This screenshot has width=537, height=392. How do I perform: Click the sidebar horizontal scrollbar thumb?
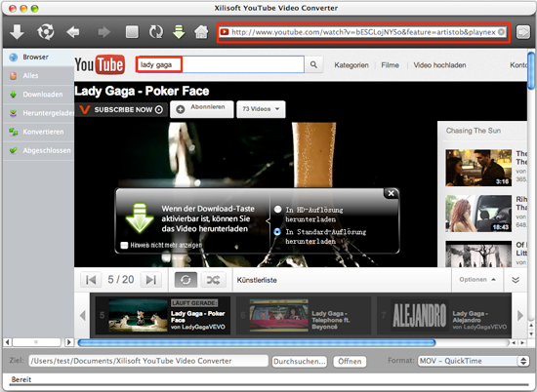(x=36, y=341)
